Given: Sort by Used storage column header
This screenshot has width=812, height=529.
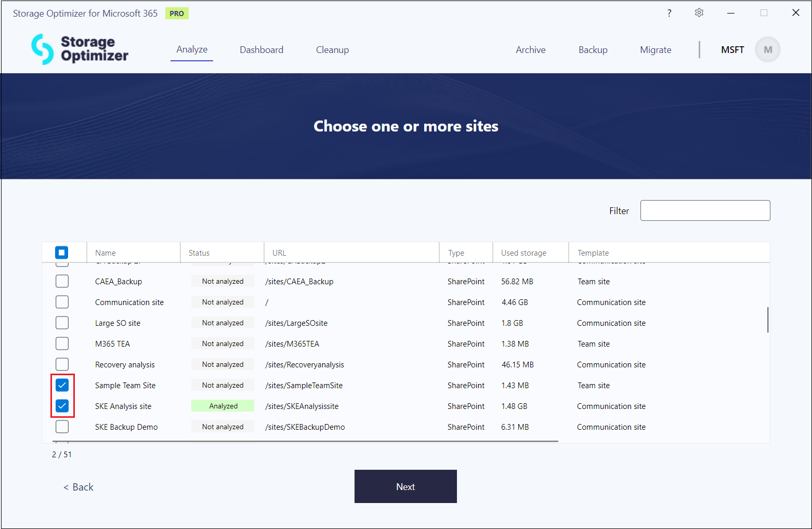Looking at the screenshot, I should [523, 253].
